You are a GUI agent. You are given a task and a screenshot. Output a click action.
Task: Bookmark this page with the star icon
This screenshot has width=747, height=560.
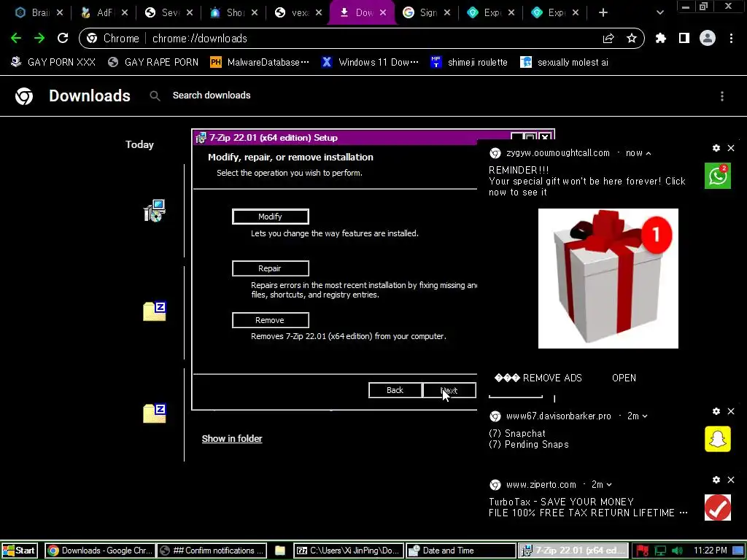tap(632, 38)
